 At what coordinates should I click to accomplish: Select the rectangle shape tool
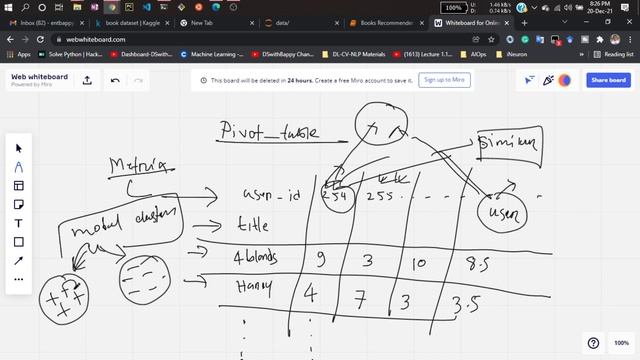click(x=18, y=242)
